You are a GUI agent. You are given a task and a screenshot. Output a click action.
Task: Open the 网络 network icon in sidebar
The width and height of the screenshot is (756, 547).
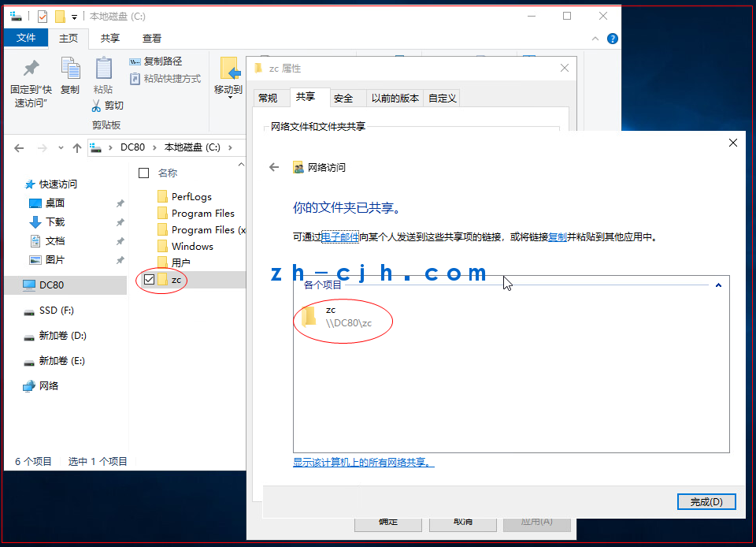coord(29,386)
